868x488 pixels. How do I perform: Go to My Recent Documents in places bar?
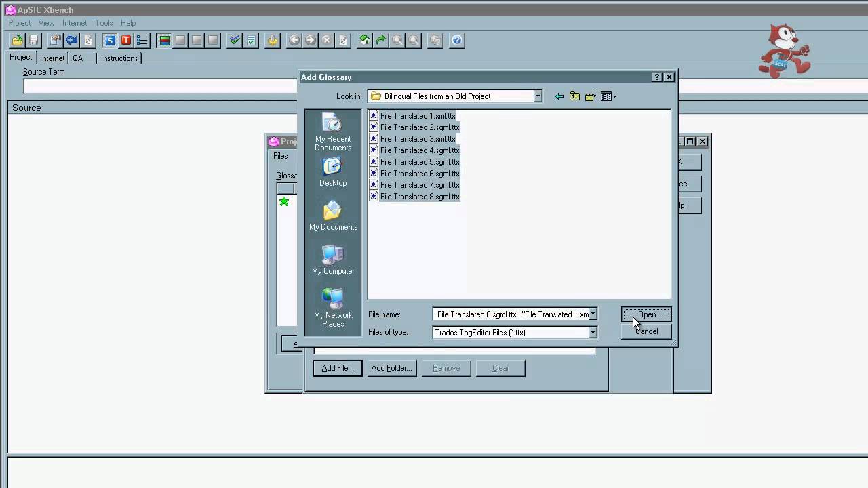[x=333, y=133]
